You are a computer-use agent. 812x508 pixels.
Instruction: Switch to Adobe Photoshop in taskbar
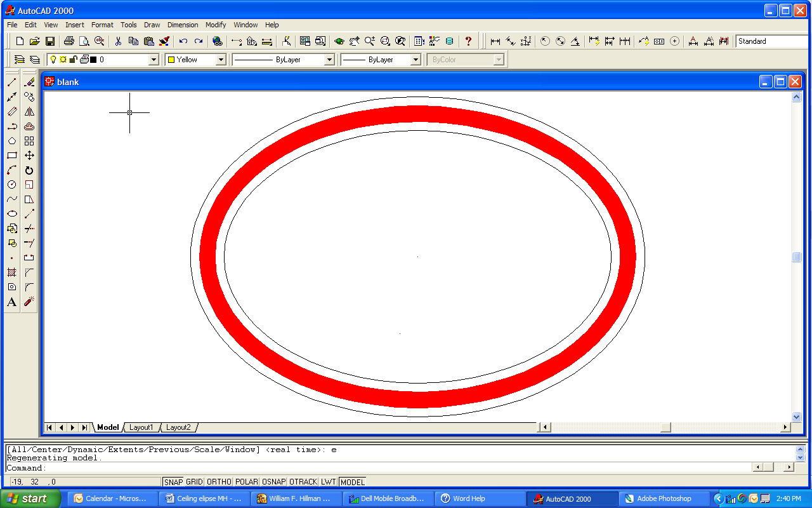click(664, 498)
